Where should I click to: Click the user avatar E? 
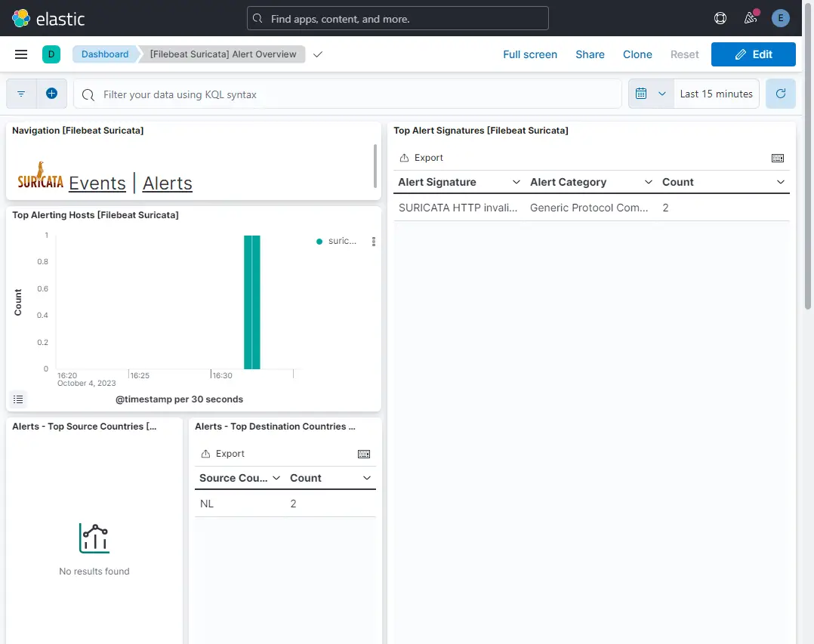point(780,18)
